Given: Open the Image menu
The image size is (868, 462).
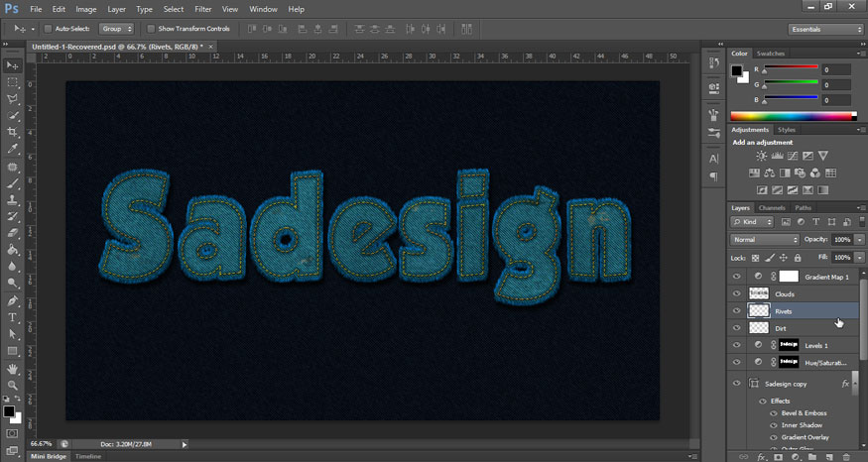Looking at the screenshot, I should tap(85, 9).
